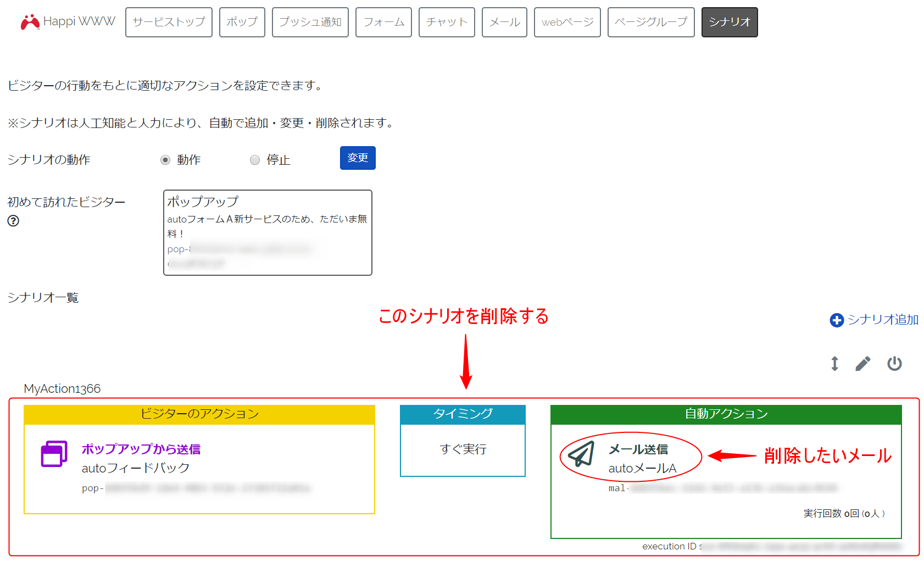The image size is (924, 567).
Task: Open the ページグループ tab
Action: click(651, 22)
